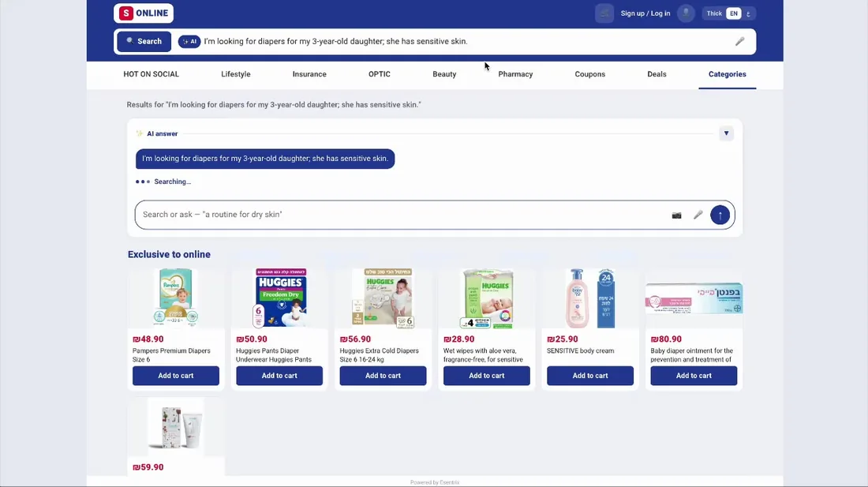Click 'Powered by' footer text

tap(435, 482)
